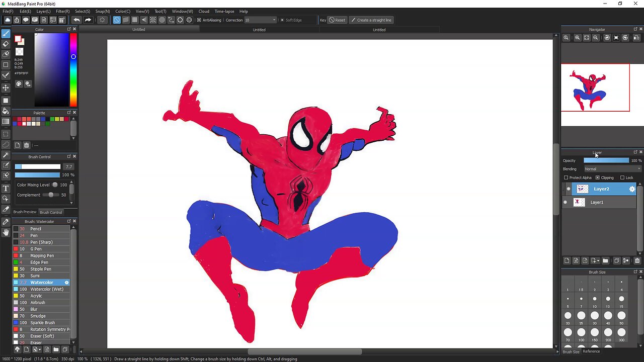Adjust the brush size slider showing 7.7

pyautogui.click(x=37, y=166)
